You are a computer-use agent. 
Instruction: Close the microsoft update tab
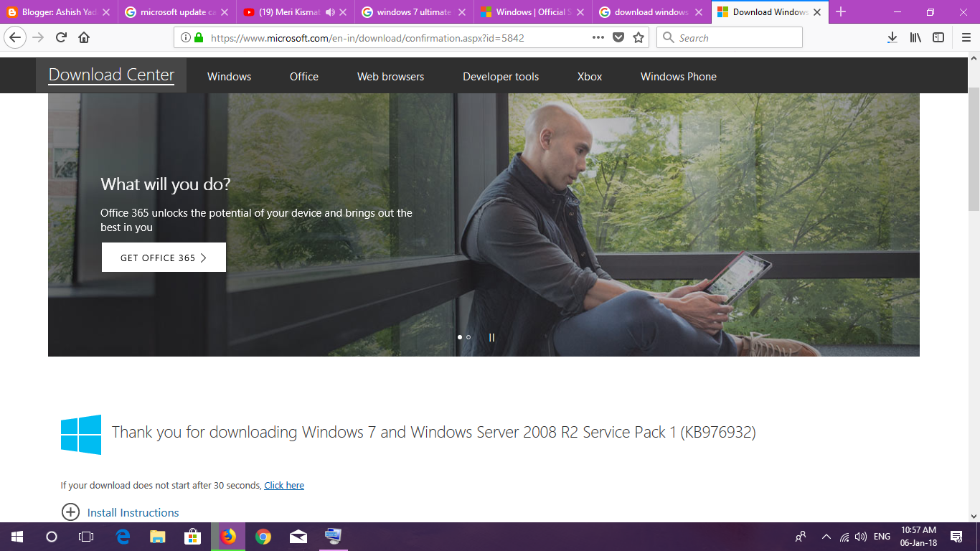click(x=224, y=12)
